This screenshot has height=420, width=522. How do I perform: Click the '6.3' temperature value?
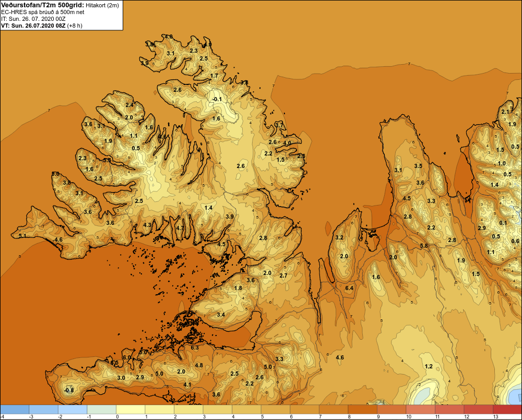pos(195,348)
